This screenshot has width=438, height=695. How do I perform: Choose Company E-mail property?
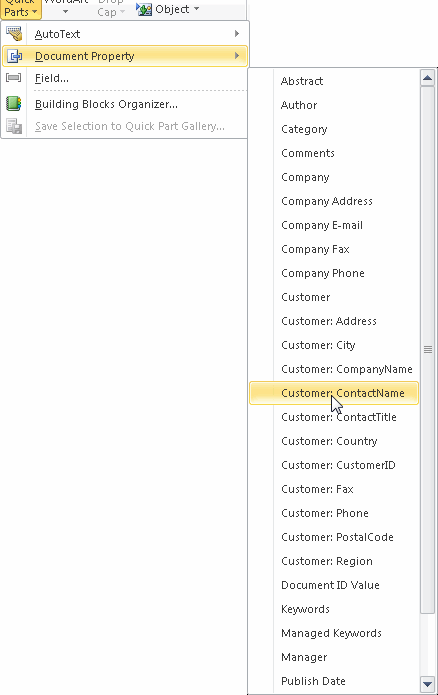pyautogui.click(x=334, y=225)
